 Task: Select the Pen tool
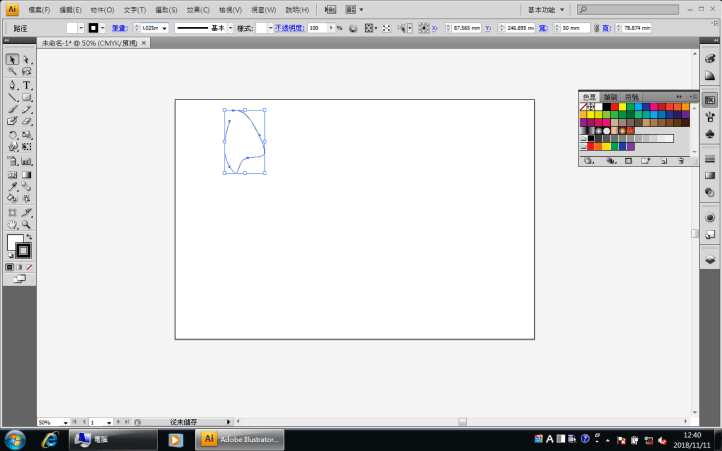tap(12, 85)
